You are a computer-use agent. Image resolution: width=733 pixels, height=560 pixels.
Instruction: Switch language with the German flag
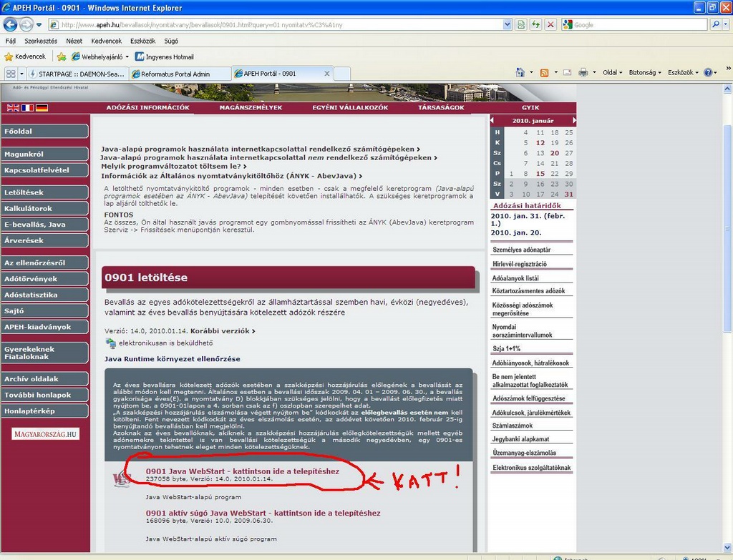42,108
